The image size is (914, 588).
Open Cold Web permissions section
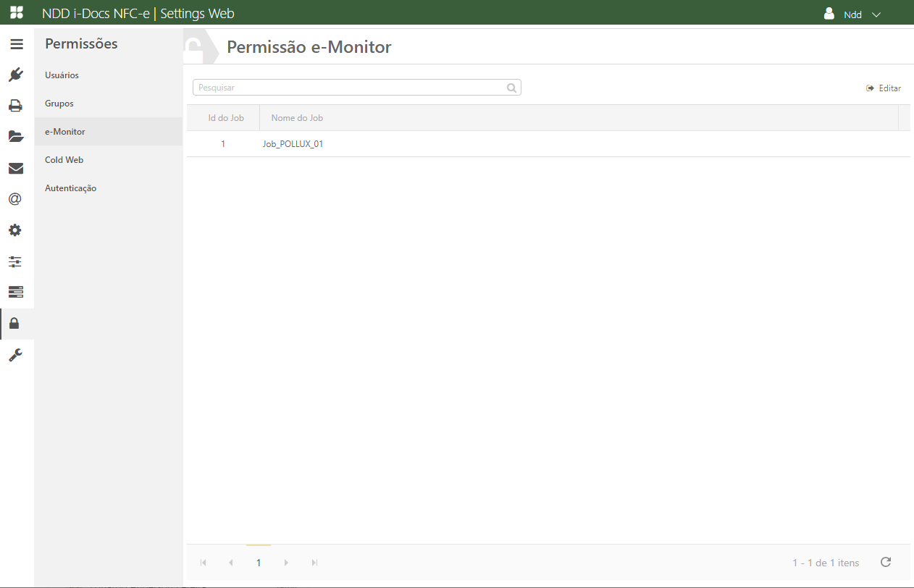coord(108,160)
